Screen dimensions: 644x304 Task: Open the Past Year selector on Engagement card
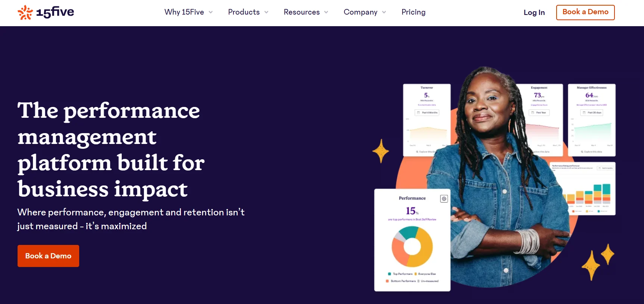(539, 113)
